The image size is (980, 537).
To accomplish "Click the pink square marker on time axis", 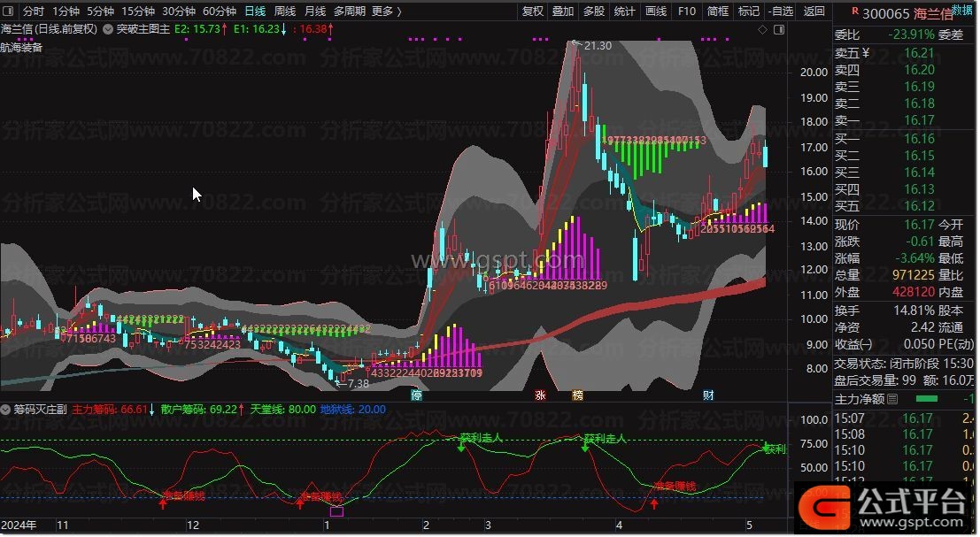I will tap(336, 511).
